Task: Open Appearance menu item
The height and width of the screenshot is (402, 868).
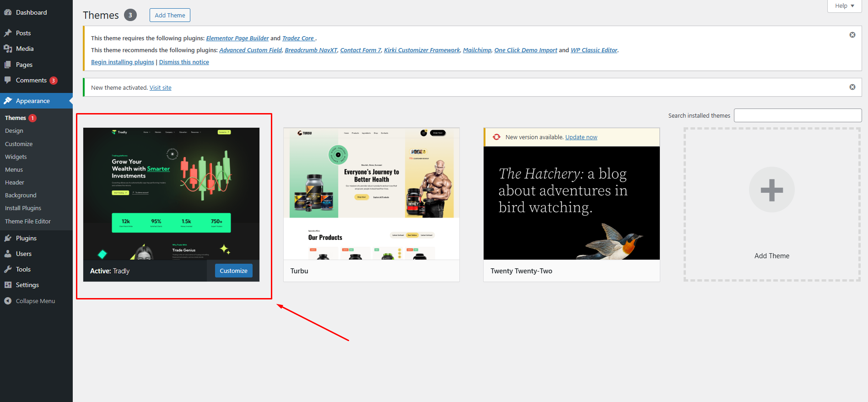Action: (36, 101)
